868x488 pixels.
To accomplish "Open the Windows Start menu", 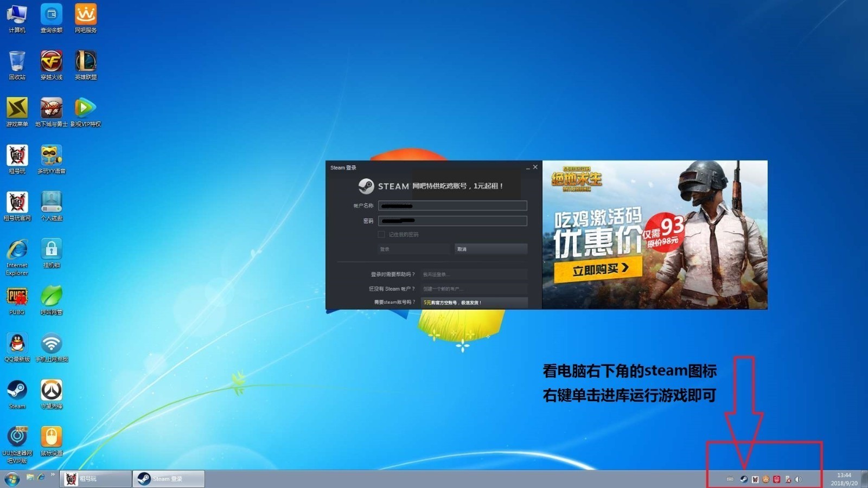I will coord(12,479).
